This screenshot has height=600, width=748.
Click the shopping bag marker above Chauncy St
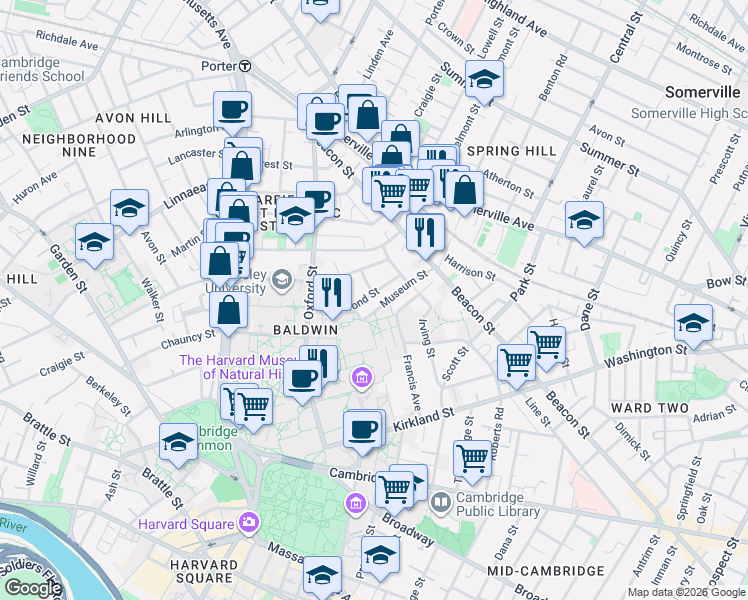229,310
